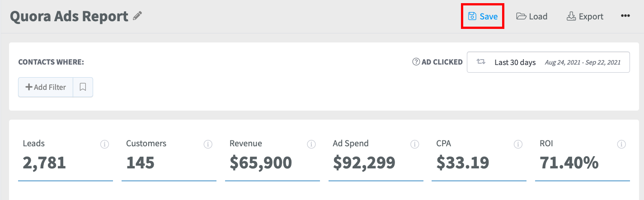
Task: Click the pencil icon to rename report
Action: point(137,16)
